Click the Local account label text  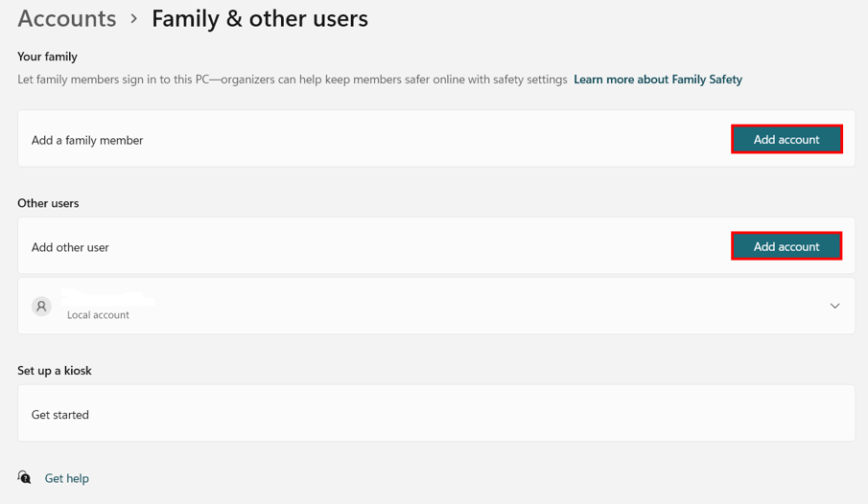pos(98,315)
